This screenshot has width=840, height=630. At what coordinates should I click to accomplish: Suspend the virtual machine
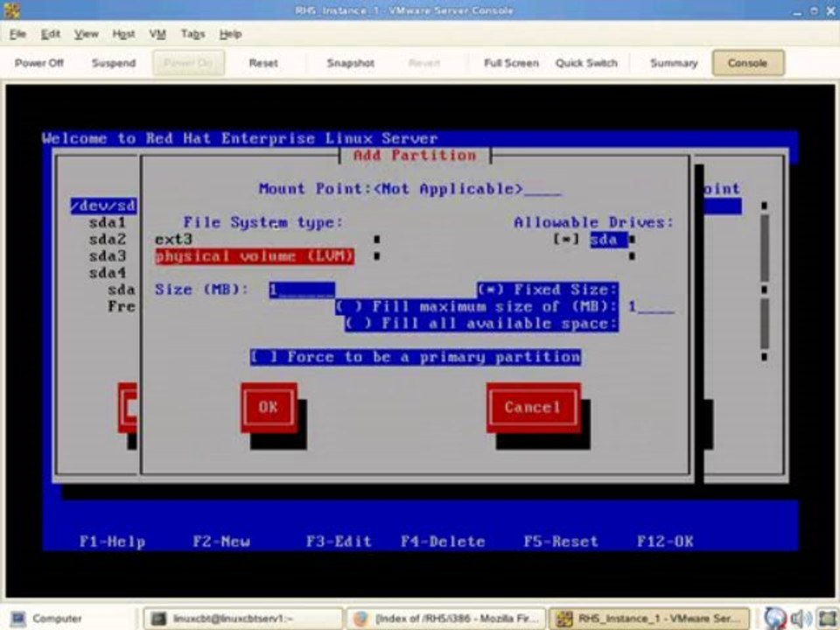pos(114,63)
